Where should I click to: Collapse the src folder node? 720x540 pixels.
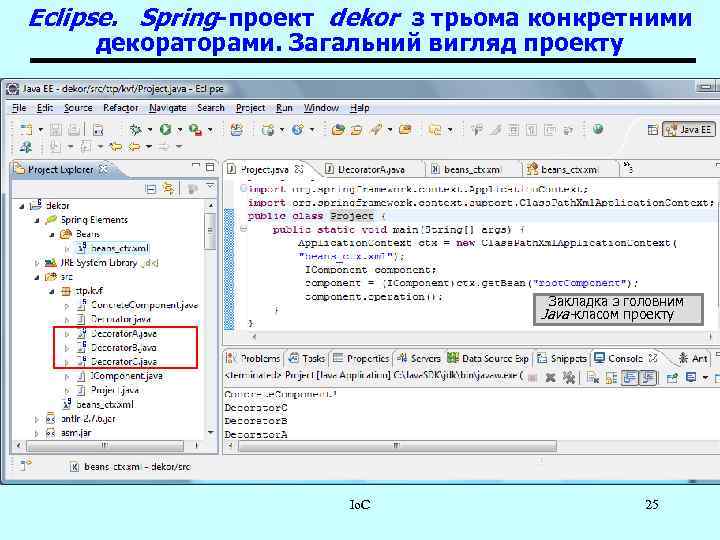37,277
